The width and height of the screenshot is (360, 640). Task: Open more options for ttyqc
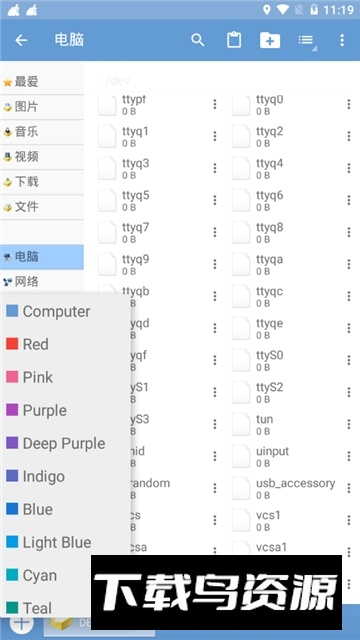click(x=349, y=296)
